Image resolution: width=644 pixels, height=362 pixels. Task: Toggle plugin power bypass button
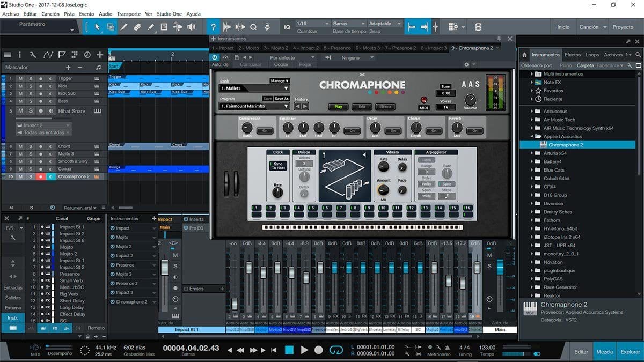coord(215,57)
